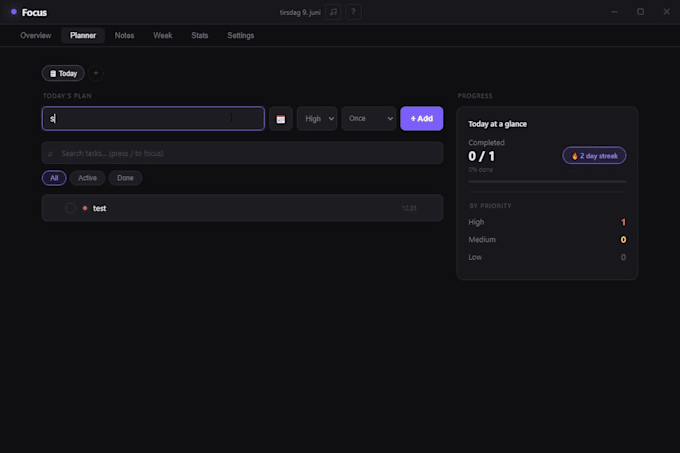Click the music note icon in title bar
Viewport: 680px width, 453px height.
(333, 12)
